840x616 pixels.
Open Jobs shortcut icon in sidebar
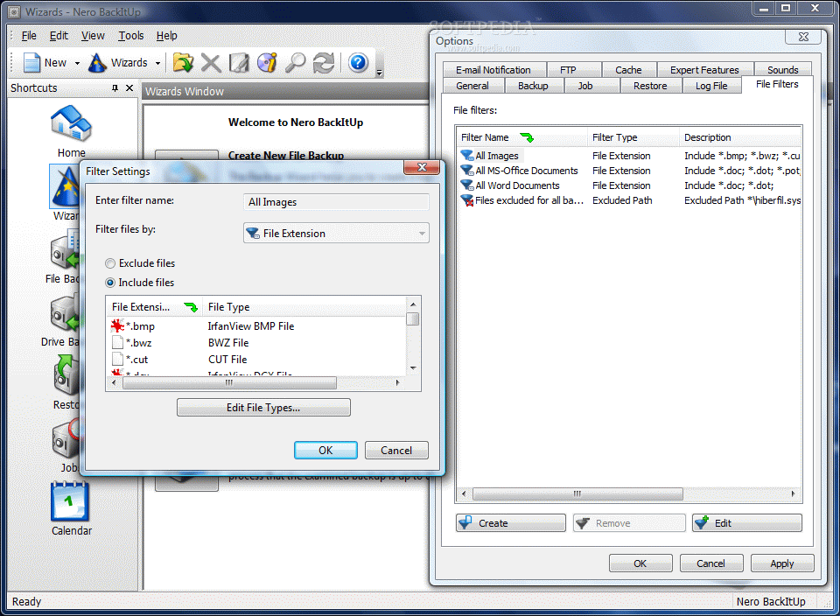click(66, 438)
